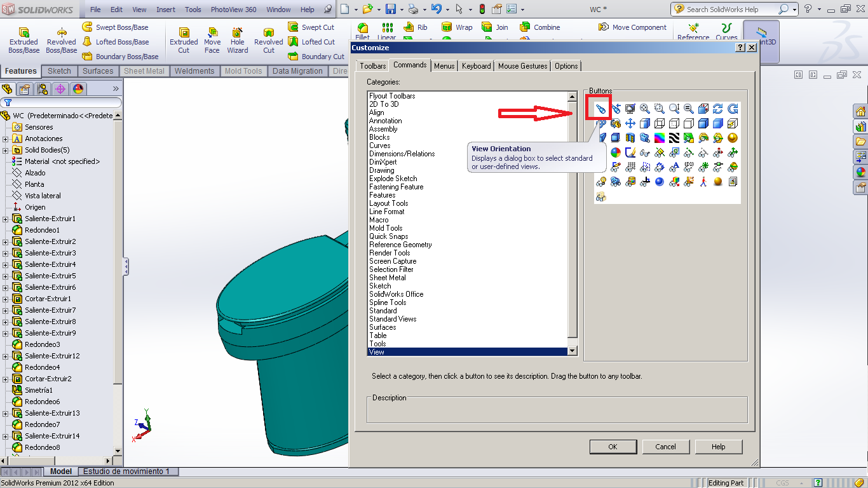
Task: Open the Sketch command manager tab
Action: point(59,71)
